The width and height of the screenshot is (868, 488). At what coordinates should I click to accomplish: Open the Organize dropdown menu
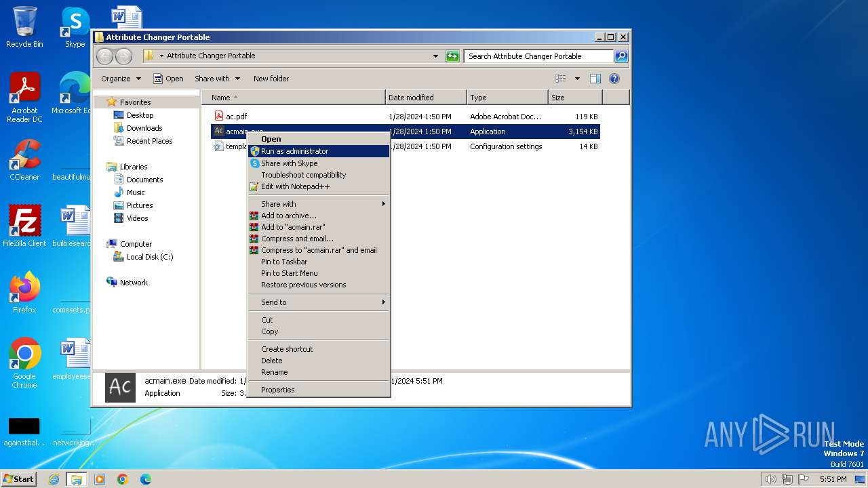click(x=121, y=79)
